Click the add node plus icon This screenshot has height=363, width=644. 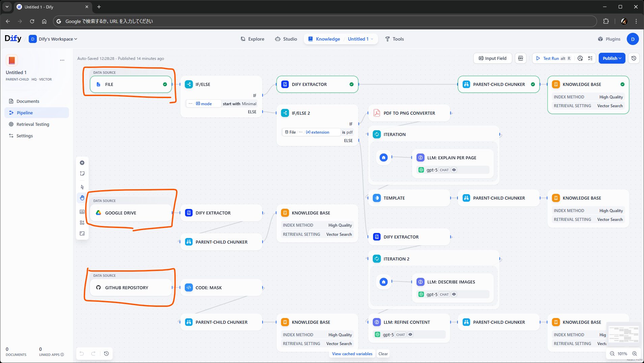[x=82, y=163]
